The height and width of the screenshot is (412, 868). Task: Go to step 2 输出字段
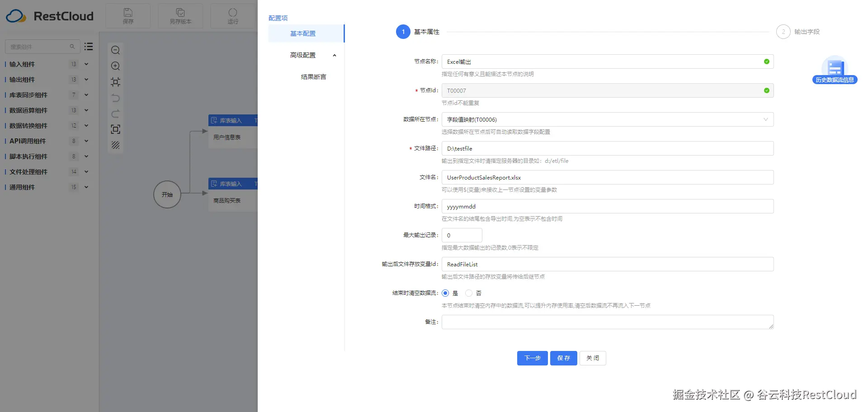click(x=798, y=32)
